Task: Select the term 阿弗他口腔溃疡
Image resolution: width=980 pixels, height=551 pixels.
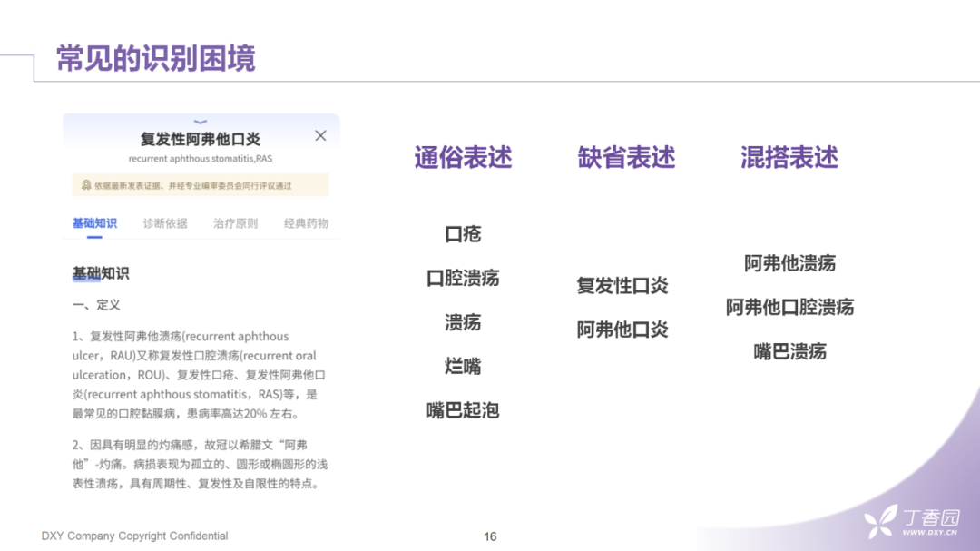Action: point(790,307)
